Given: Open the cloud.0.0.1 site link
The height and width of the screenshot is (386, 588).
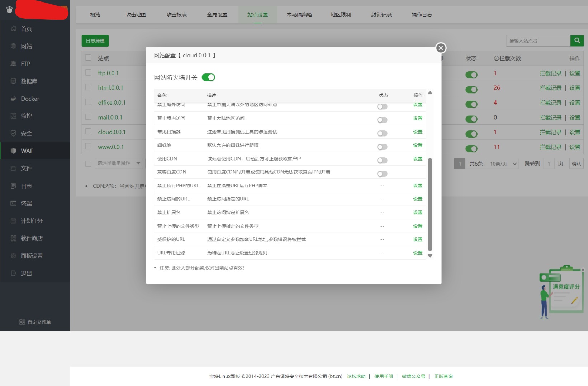Looking at the screenshot, I should 112,132.
